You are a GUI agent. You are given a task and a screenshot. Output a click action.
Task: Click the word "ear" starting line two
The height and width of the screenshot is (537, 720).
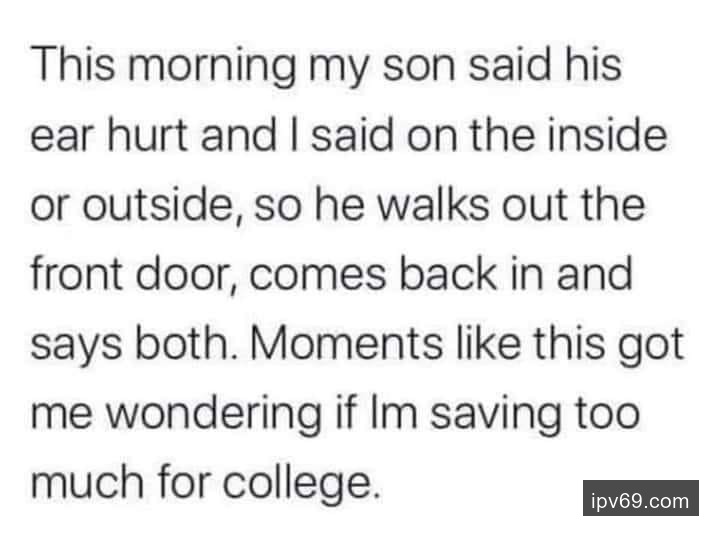click(x=57, y=136)
